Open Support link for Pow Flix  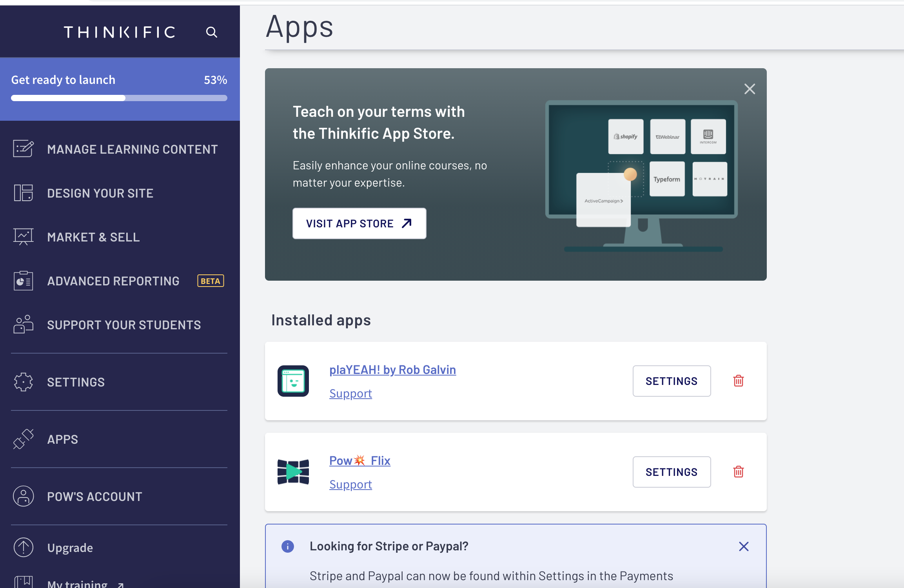[x=350, y=485]
